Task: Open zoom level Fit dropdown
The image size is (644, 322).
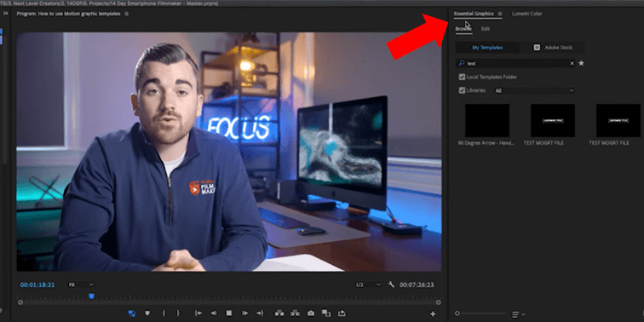Action: point(80,285)
